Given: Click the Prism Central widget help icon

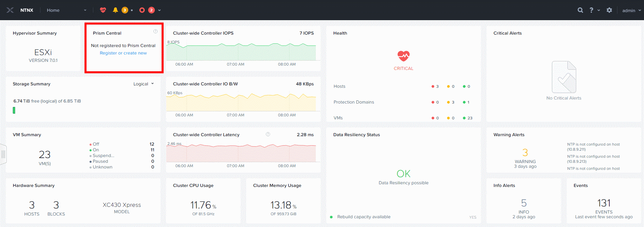Looking at the screenshot, I should pyautogui.click(x=156, y=31).
